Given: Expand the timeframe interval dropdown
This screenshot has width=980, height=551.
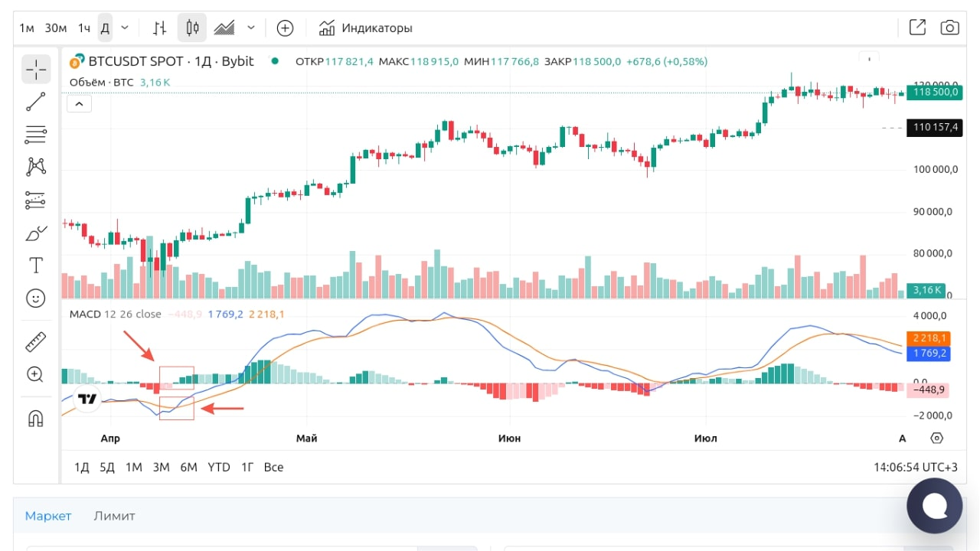Looking at the screenshot, I should click(x=125, y=28).
